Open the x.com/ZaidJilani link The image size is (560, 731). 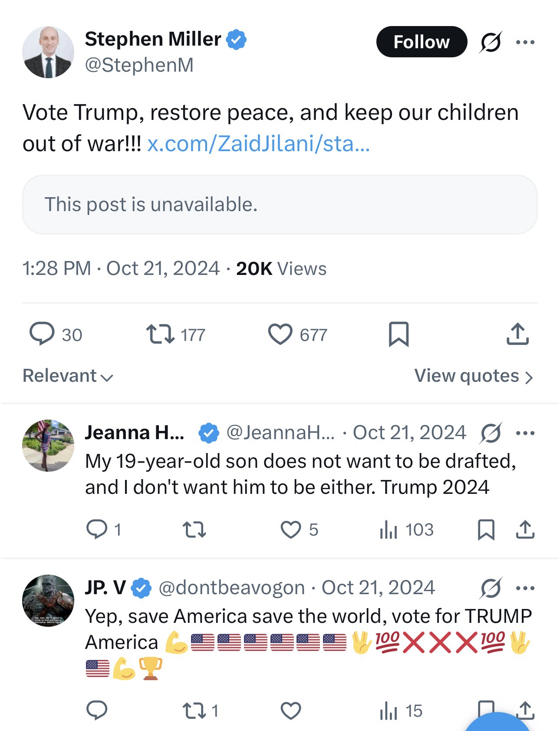pyautogui.click(x=258, y=144)
